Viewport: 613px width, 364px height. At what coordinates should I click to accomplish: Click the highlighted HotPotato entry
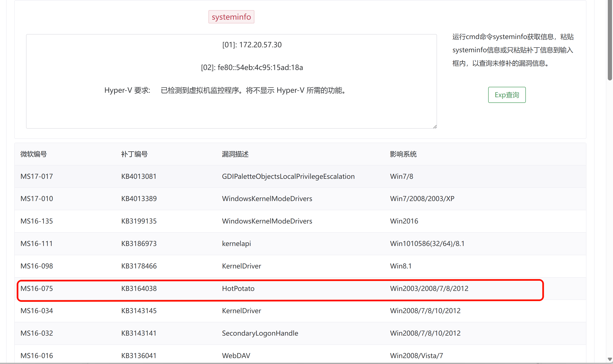coord(238,289)
